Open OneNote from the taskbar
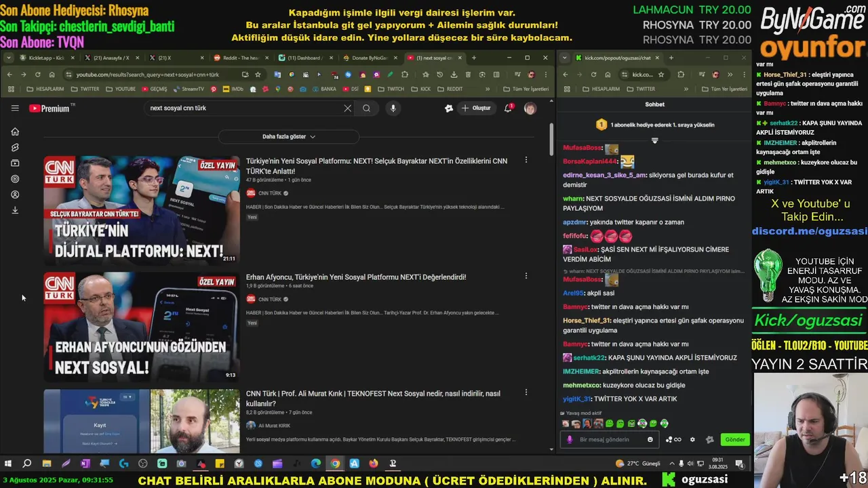868x488 pixels. [x=85, y=464]
